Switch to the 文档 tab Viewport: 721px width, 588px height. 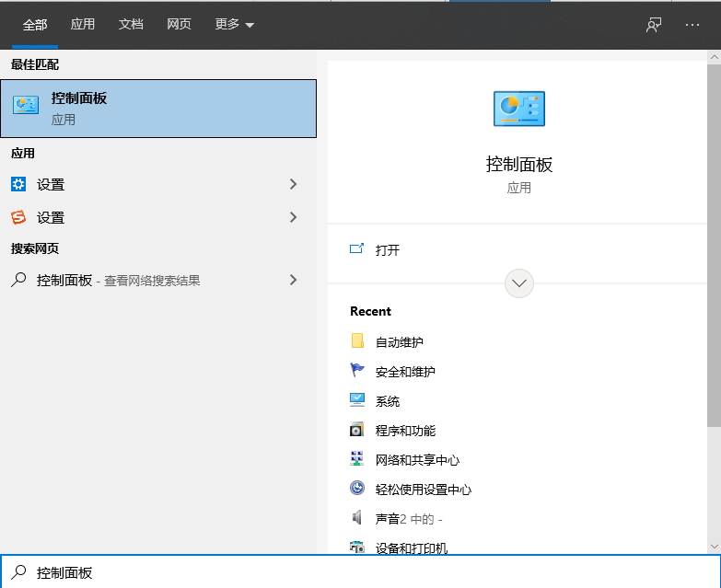(131, 25)
